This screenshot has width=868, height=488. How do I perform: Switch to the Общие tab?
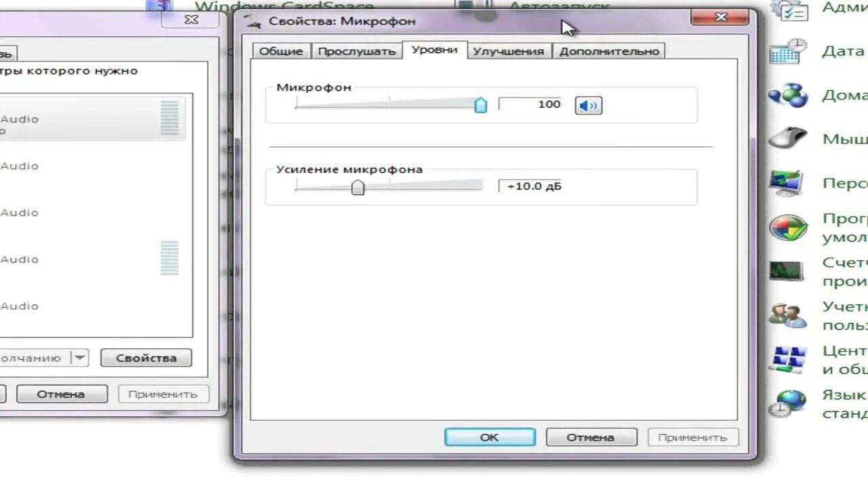click(x=281, y=51)
